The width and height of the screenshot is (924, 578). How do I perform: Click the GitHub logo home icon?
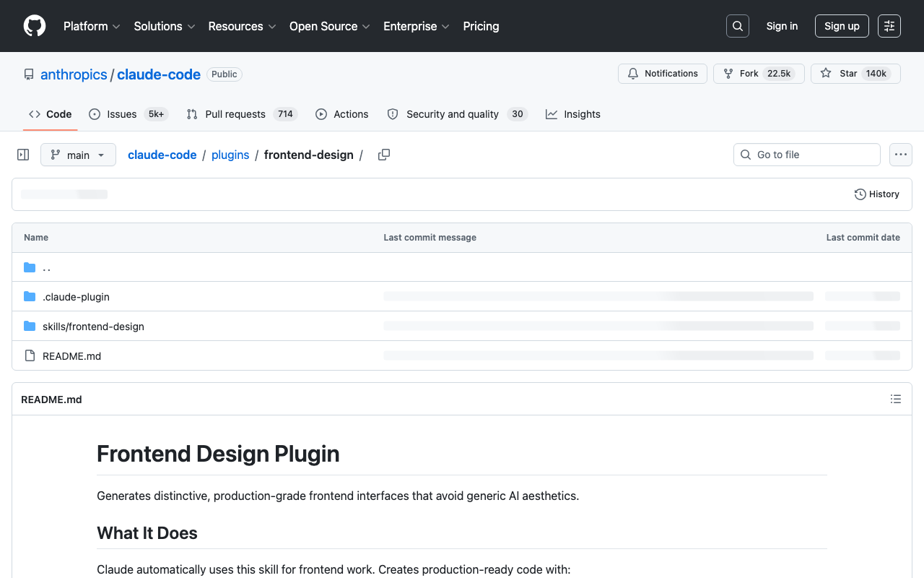[35, 26]
